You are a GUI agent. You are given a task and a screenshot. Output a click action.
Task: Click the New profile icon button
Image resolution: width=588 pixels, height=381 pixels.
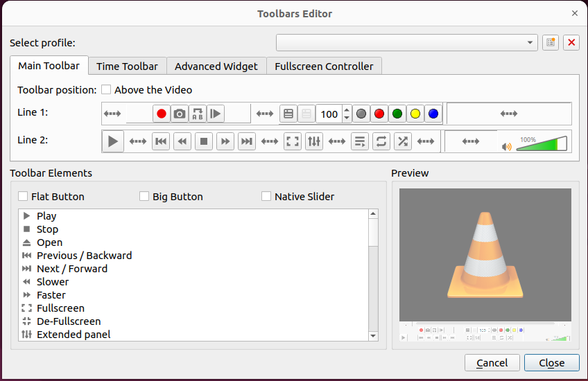[551, 42]
